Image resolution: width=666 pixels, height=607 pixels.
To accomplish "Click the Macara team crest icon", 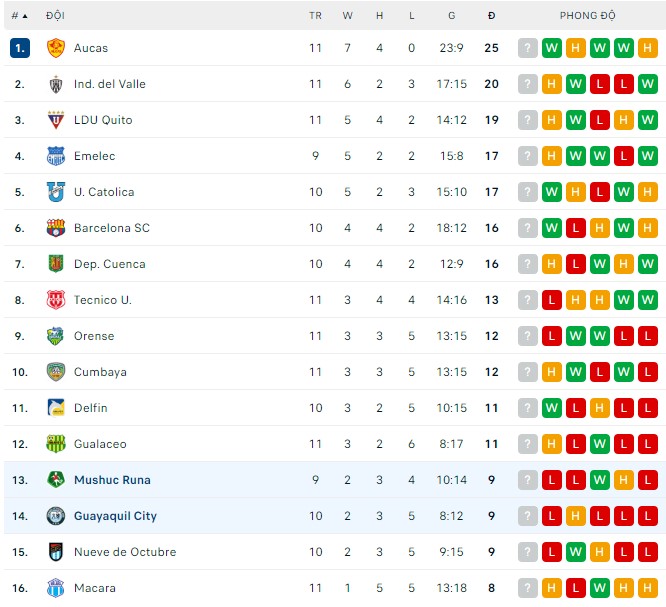I will click(x=56, y=588).
